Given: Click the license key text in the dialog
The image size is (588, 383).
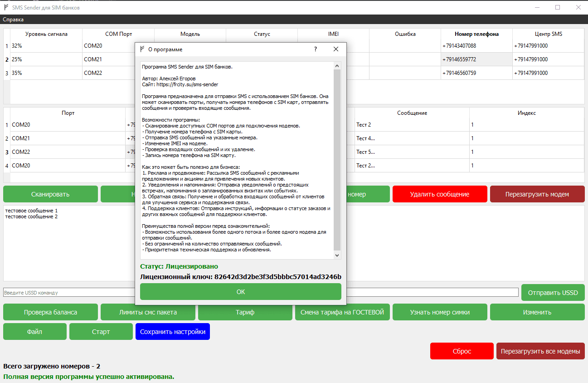Looking at the screenshot, I should [x=241, y=276].
